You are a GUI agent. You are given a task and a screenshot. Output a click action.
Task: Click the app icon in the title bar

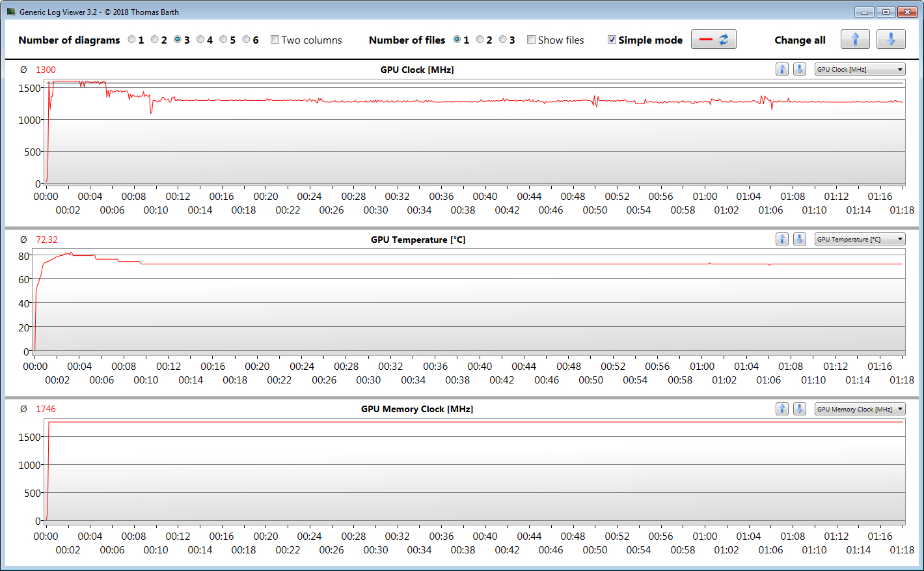point(10,12)
